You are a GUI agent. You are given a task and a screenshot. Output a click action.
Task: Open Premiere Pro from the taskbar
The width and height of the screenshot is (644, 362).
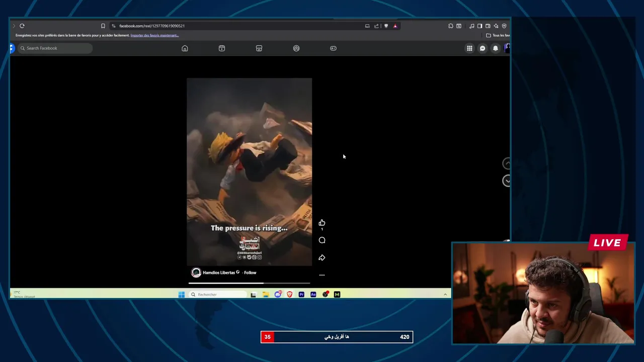[x=301, y=295]
